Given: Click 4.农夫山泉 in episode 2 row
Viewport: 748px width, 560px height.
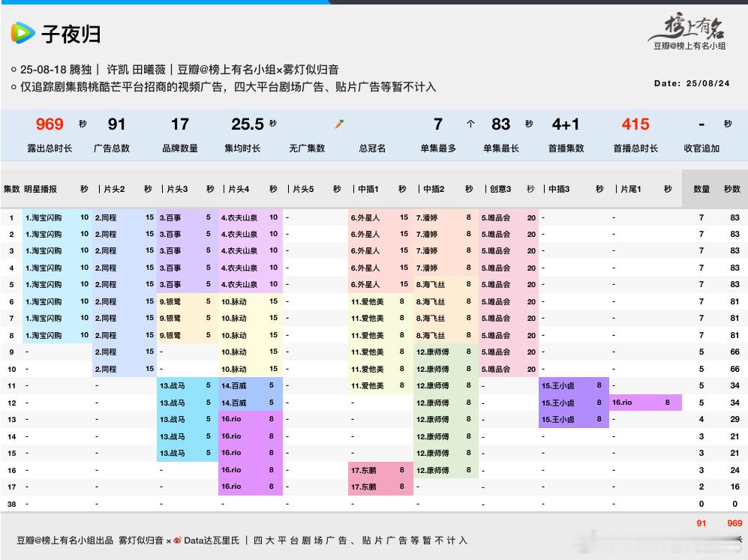Looking at the screenshot, I should [239, 235].
